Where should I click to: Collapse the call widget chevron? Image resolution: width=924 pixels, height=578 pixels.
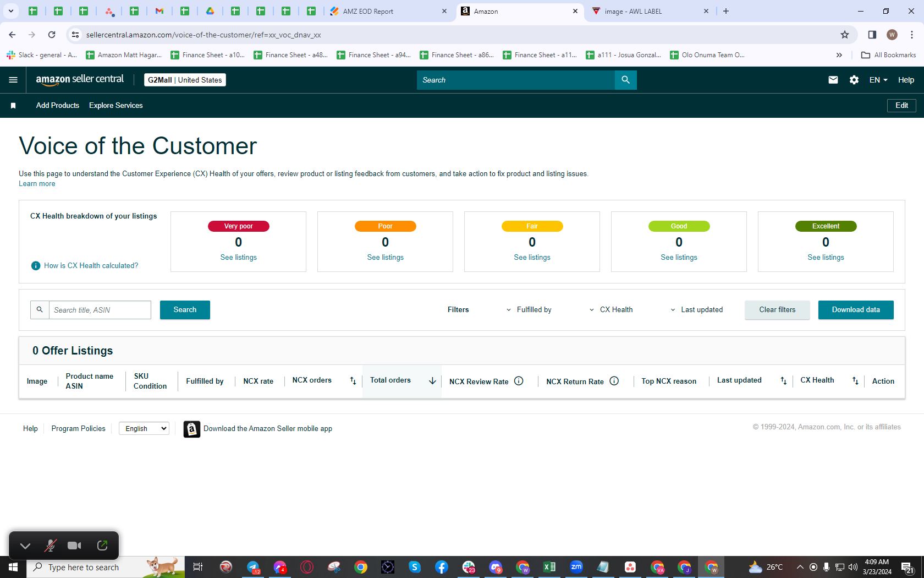coord(25,546)
